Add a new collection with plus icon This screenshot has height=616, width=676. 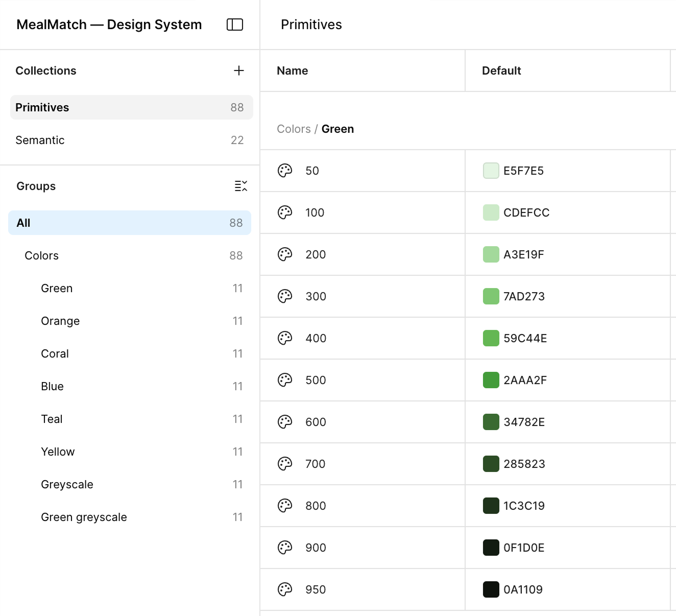tap(238, 70)
